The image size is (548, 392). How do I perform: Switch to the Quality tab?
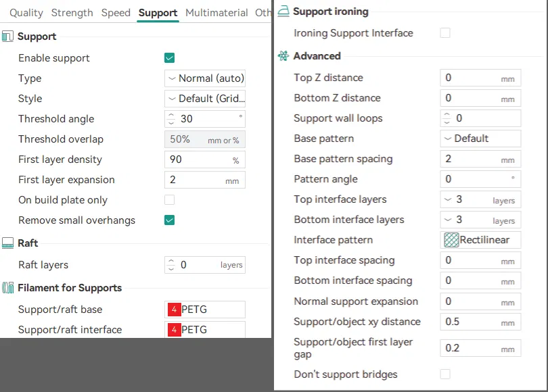point(26,12)
